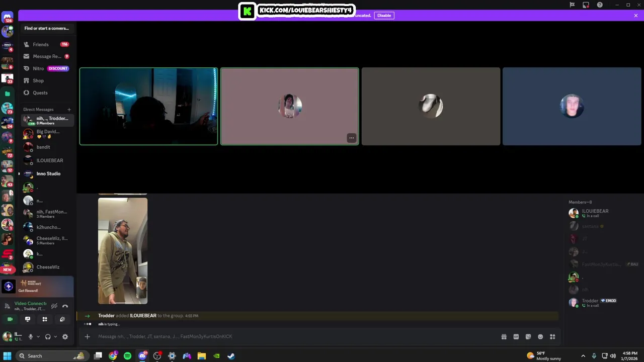Start screen share from the call panel
This screenshot has height=362, width=644.
pos(28,319)
